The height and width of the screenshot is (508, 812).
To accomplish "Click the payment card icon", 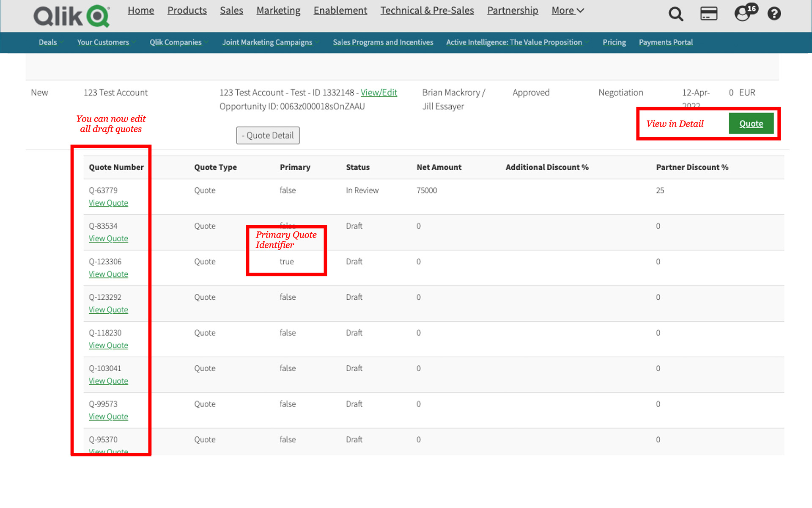I will point(709,14).
